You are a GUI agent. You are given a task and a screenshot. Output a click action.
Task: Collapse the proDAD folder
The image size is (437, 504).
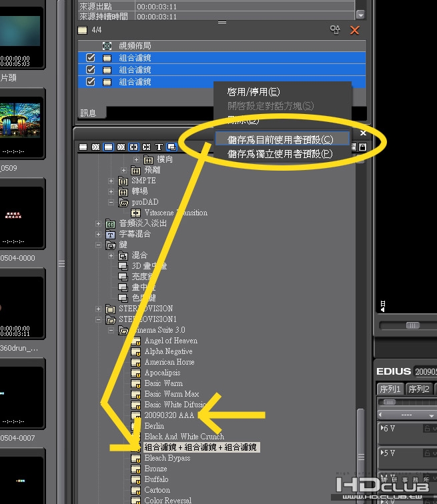coord(111,202)
